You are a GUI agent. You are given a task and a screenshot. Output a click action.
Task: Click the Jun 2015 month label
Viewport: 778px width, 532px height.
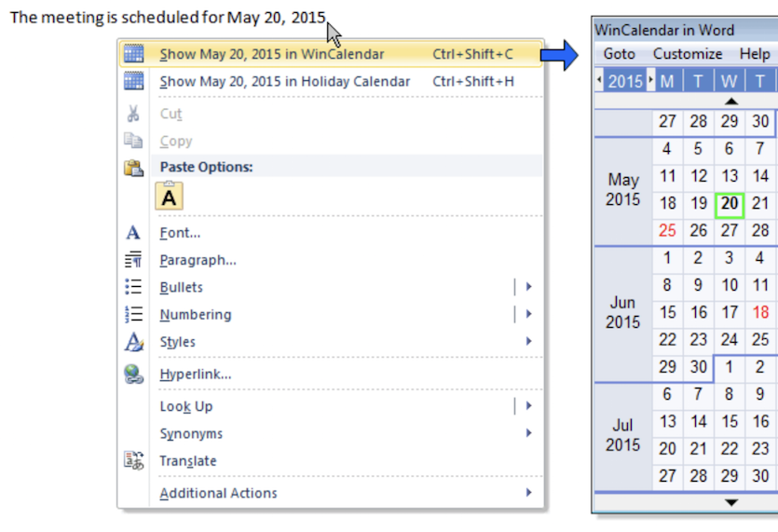(x=623, y=313)
